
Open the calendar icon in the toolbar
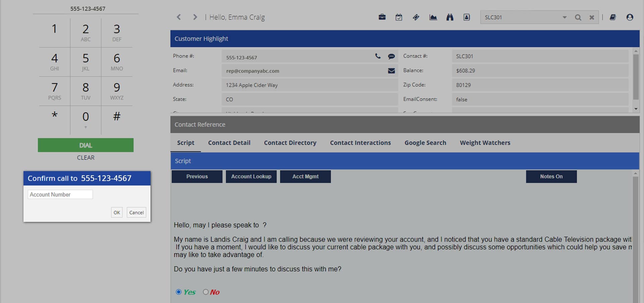tap(399, 17)
